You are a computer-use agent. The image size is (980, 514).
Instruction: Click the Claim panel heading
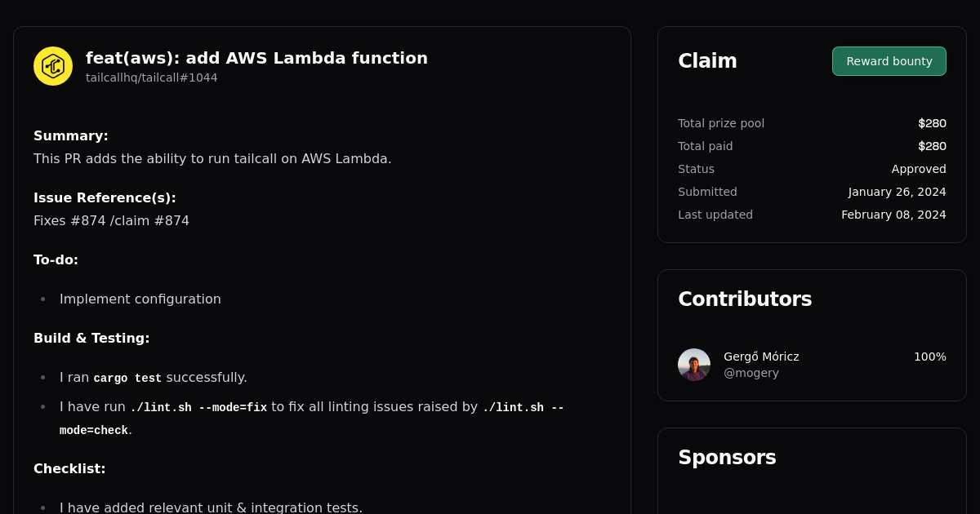click(707, 60)
